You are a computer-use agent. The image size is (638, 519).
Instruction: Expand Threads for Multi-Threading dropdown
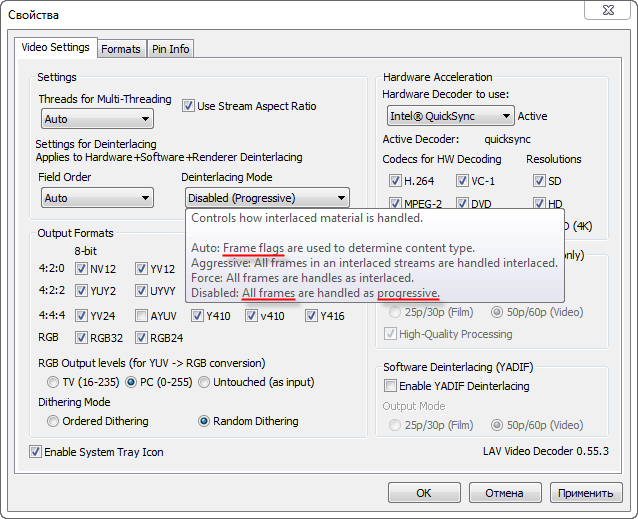tap(98, 119)
